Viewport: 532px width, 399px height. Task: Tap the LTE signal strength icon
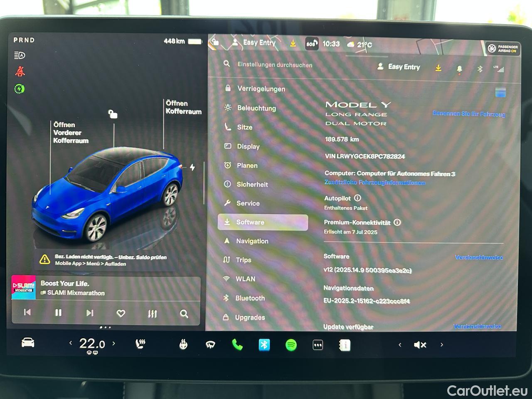point(499,69)
